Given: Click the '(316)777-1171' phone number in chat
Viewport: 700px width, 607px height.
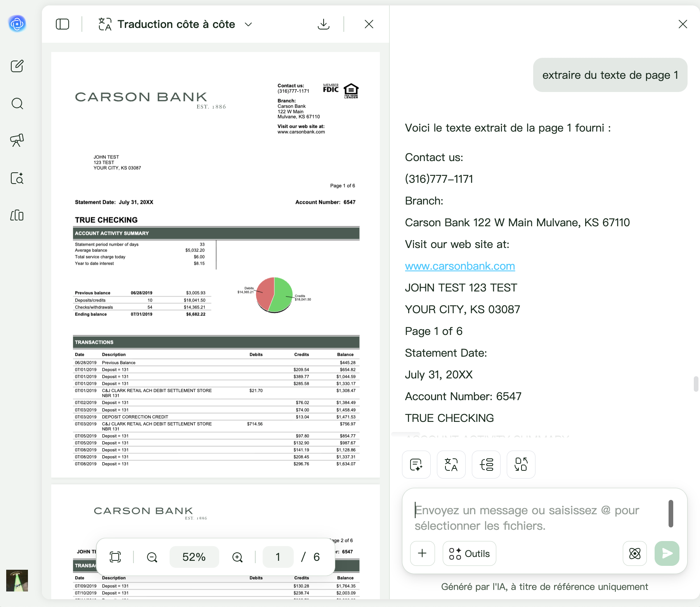Looking at the screenshot, I should pyautogui.click(x=439, y=179).
